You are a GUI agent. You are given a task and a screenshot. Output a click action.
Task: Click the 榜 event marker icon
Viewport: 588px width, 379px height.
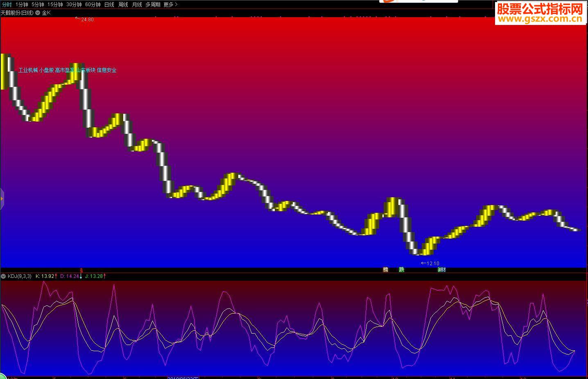386,269
